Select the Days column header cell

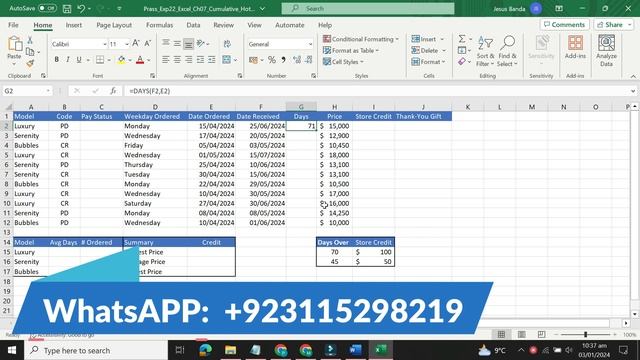coord(301,116)
